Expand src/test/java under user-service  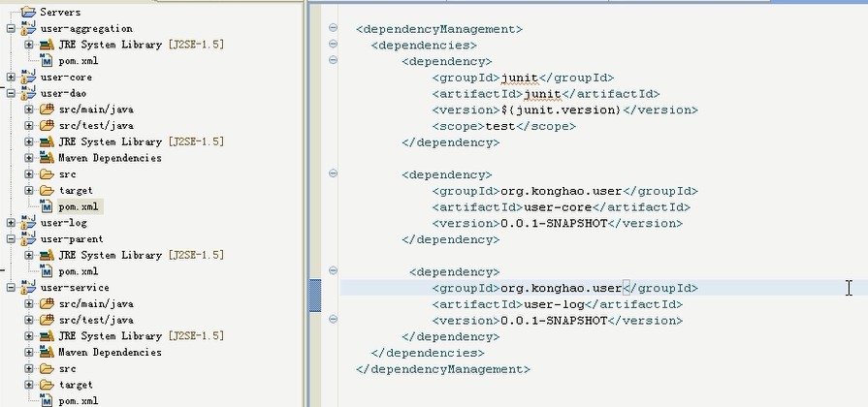[29, 320]
